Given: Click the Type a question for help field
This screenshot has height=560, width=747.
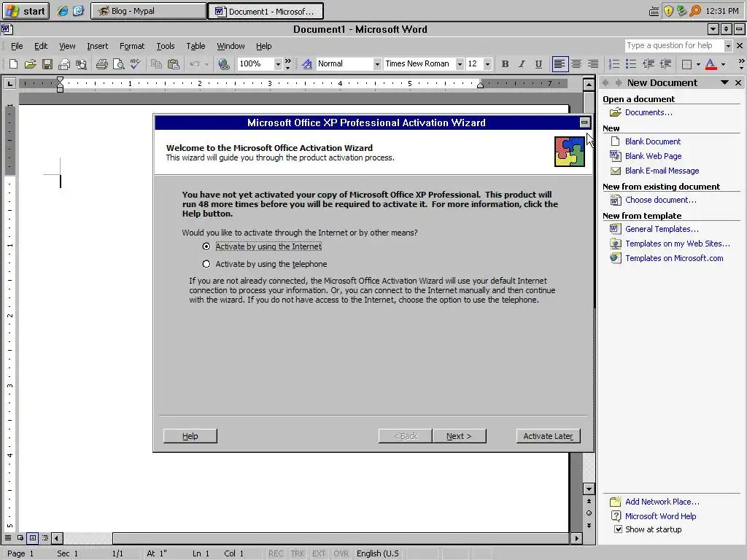Looking at the screenshot, I should 674,46.
